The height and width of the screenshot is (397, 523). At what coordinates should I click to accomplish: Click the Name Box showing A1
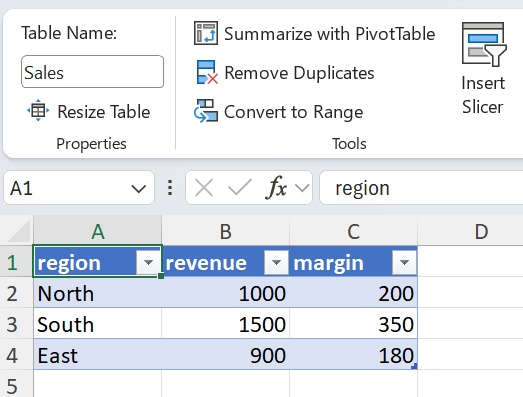[x=79, y=188]
